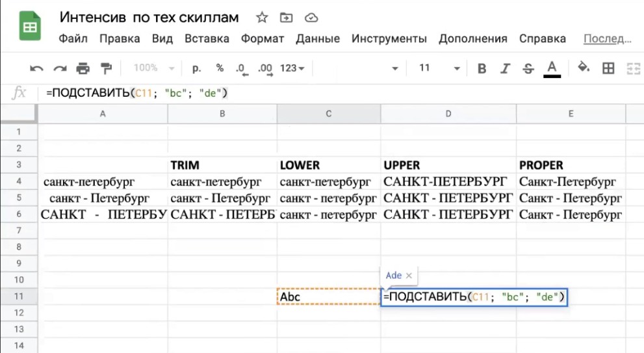Star the document title

[262, 18]
